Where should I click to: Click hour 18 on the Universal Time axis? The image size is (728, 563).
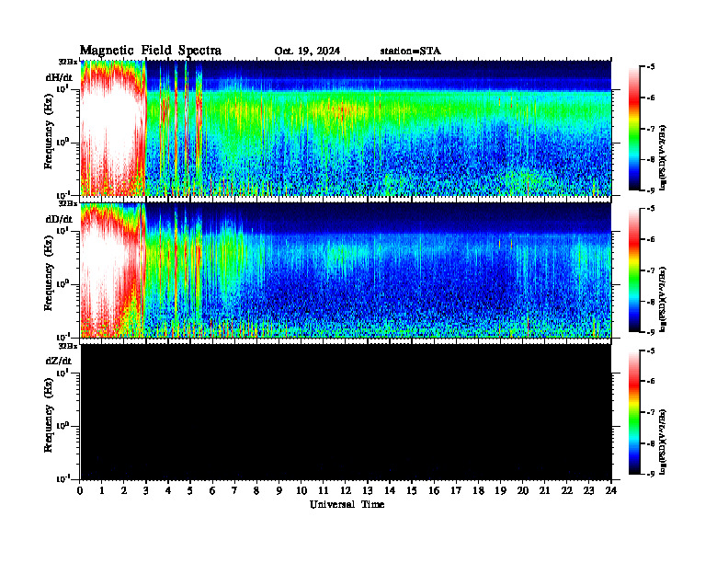478,490
